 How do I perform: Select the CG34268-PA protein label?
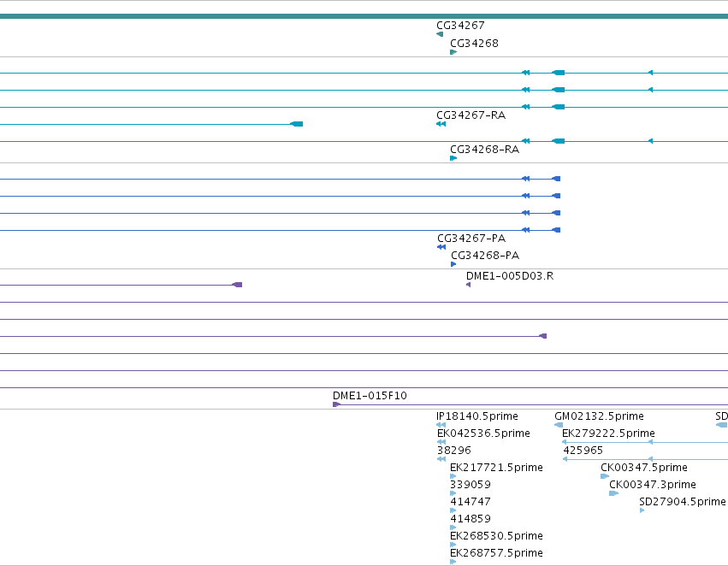[x=485, y=256]
